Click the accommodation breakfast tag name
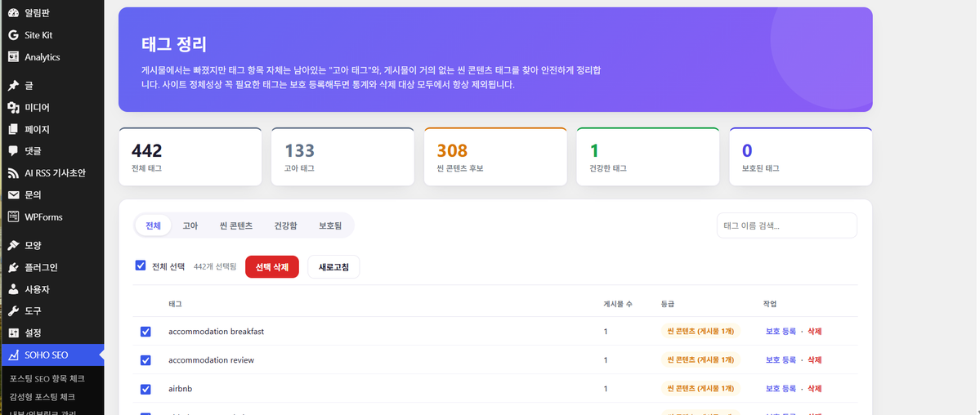This screenshot has width=980, height=415. [x=217, y=331]
